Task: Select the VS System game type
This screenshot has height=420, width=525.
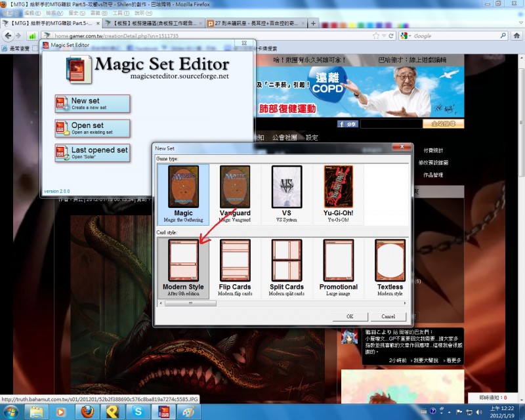Action: [286, 194]
